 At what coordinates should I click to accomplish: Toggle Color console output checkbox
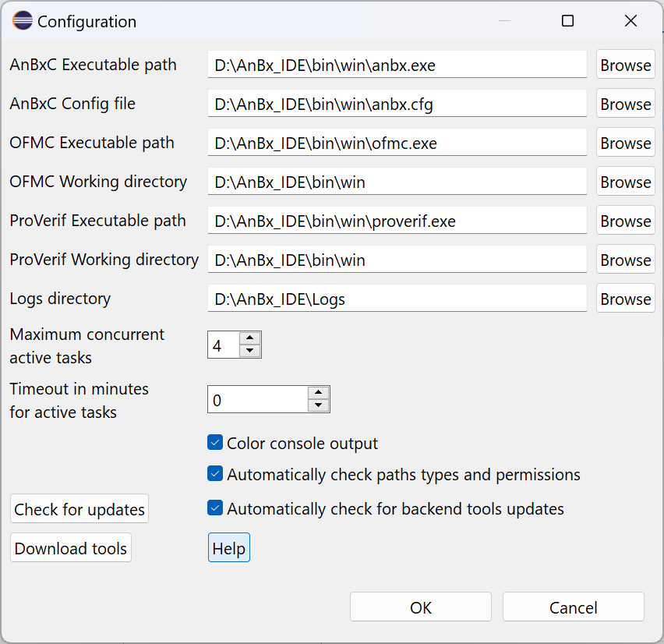tap(216, 443)
